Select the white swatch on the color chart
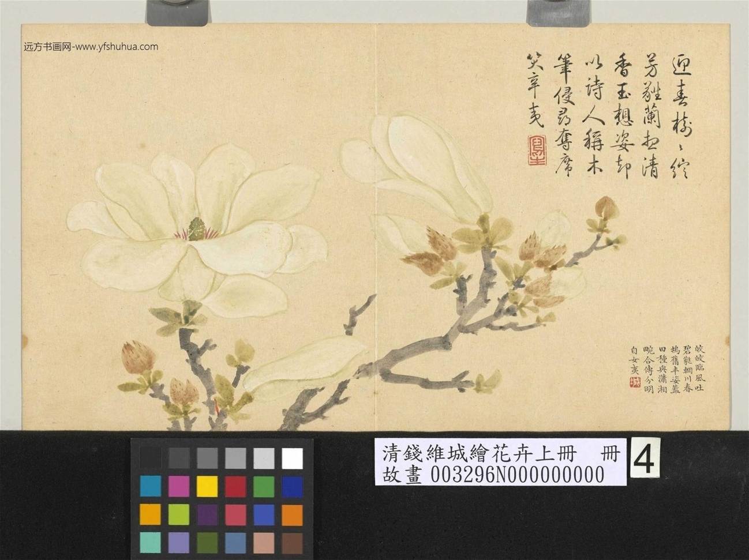This screenshot has width=749, height=560. click(x=293, y=458)
